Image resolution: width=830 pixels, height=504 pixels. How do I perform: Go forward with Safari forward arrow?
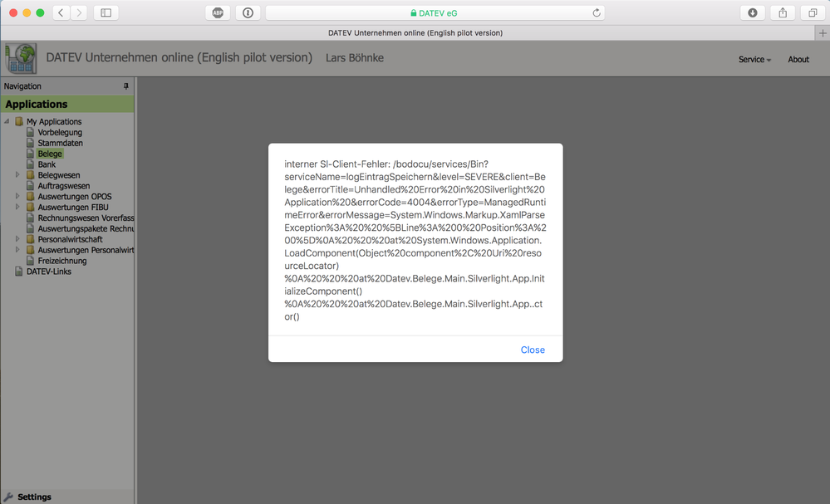[79, 12]
